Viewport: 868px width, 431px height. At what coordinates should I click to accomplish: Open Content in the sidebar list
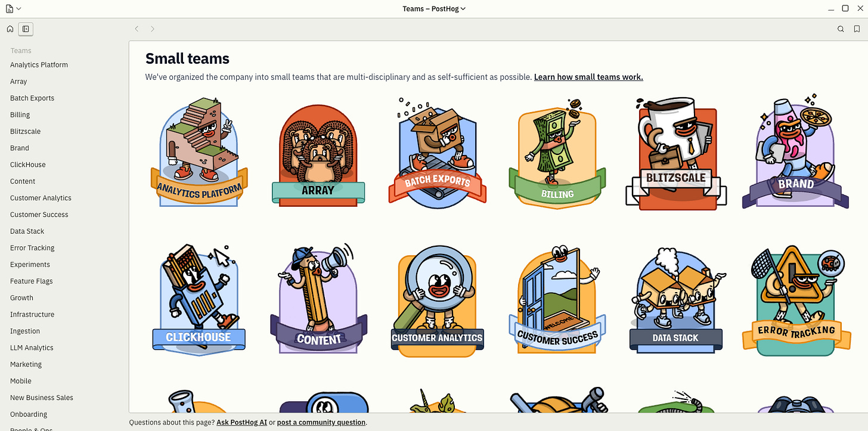[23, 182]
